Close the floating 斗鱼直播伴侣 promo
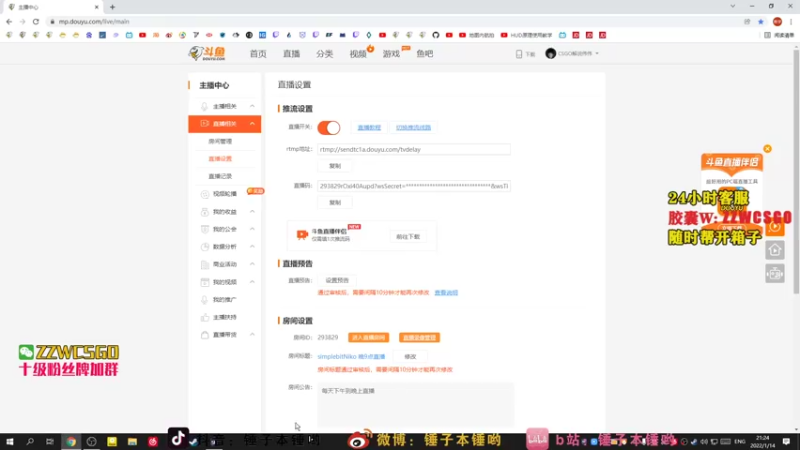The height and width of the screenshot is (450, 800). [x=767, y=148]
